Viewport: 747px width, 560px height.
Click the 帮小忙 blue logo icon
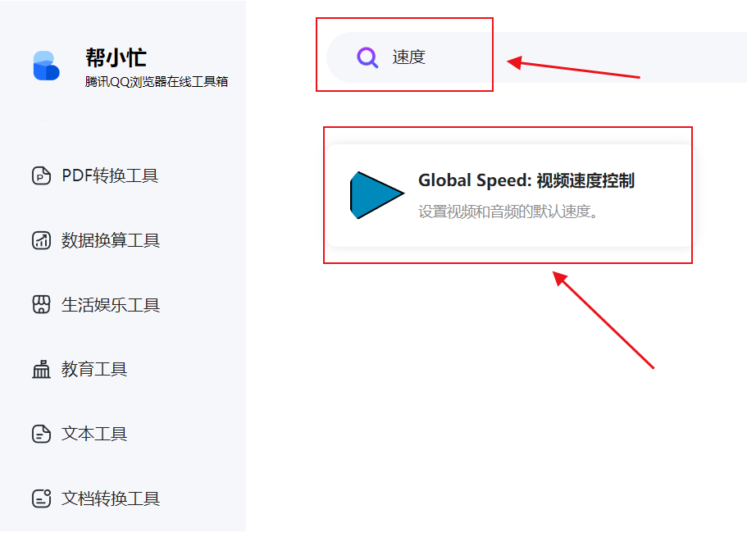pos(47,67)
